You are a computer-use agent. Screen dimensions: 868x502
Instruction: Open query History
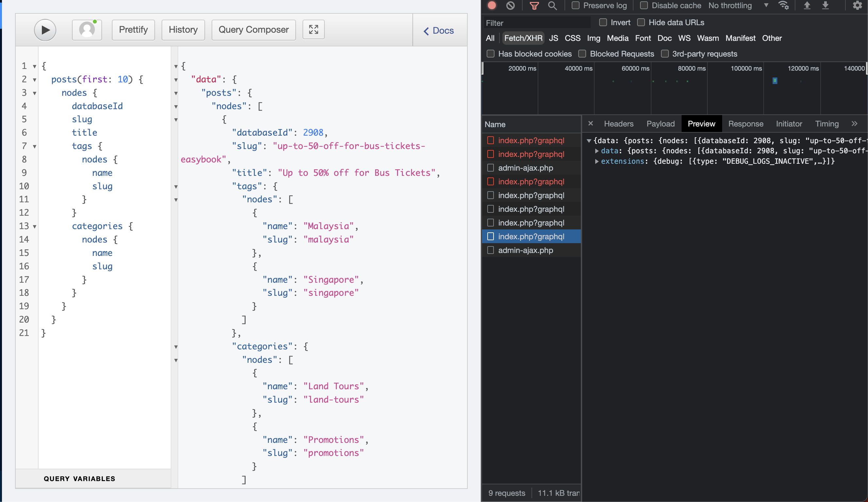(183, 30)
